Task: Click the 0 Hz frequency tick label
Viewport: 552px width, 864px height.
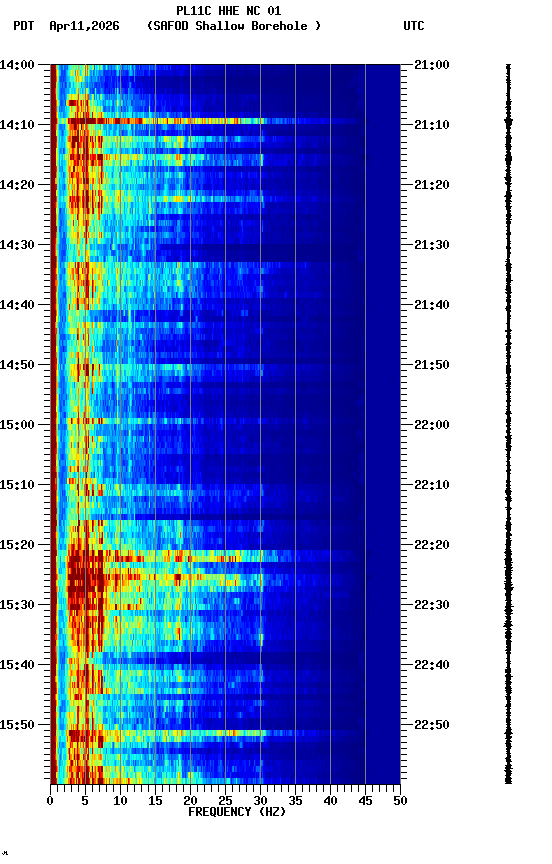Action: click(x=50, y=801)
